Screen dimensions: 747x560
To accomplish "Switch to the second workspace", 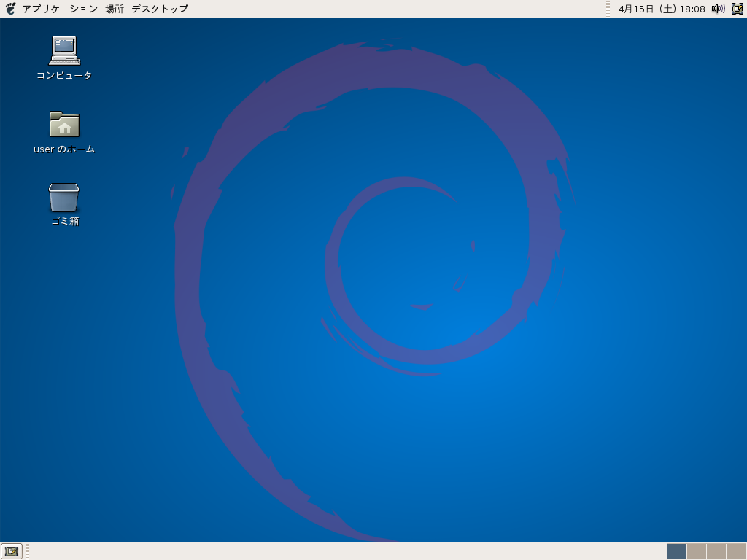I will pos(697,551).
